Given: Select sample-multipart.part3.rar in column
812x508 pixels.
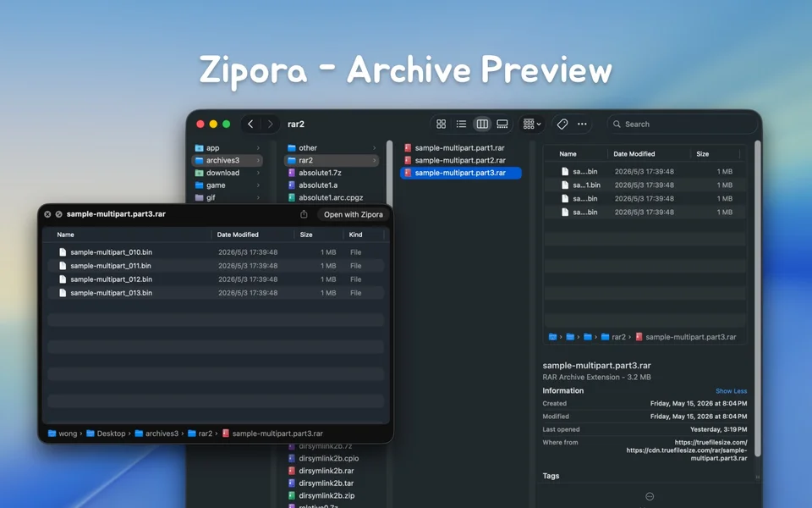Looking at the screenshot, I should (x=461, y=173).
